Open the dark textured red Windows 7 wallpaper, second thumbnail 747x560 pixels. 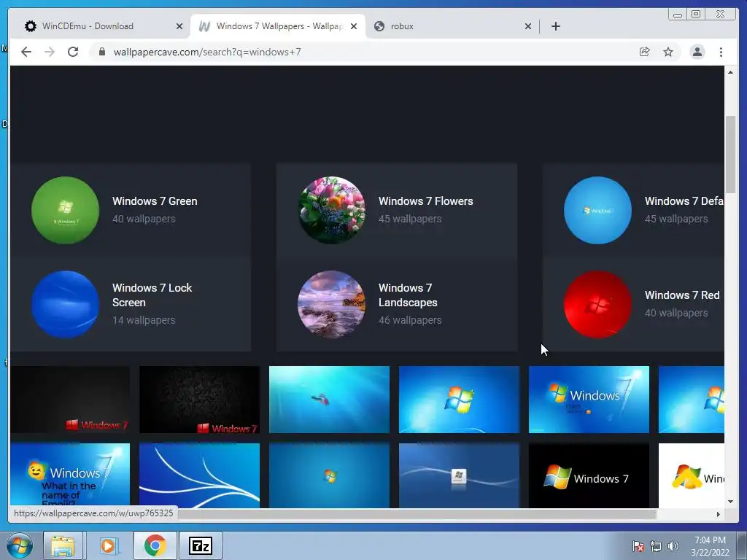tap(200, 400)
